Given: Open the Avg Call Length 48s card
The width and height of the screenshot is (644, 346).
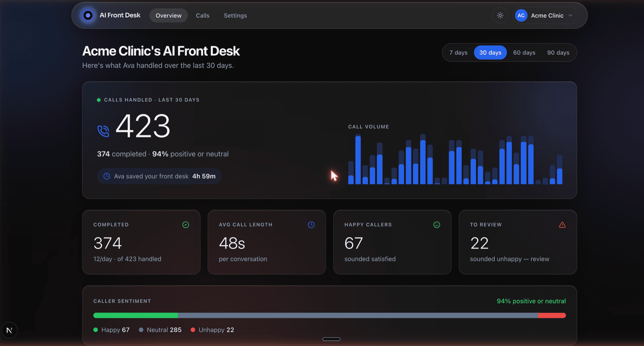Looking at the screenshot, I should (267, 242).
